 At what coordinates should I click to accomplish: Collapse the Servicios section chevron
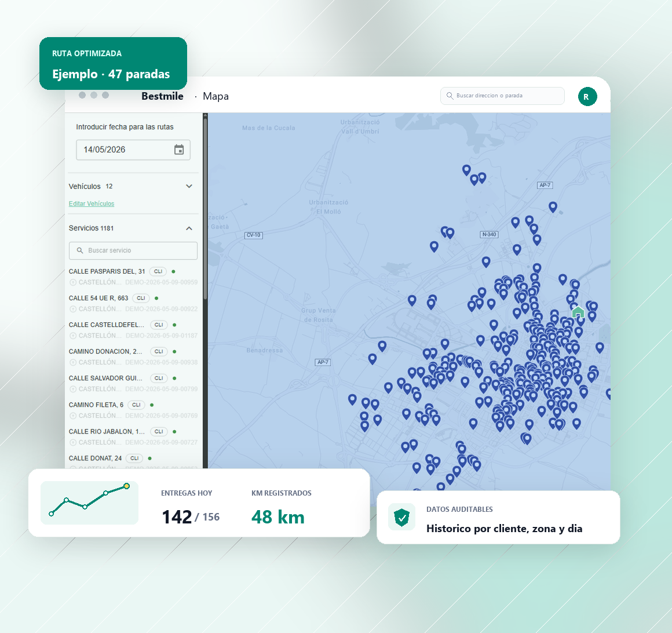pyautogui.click(x=189, y=228)
